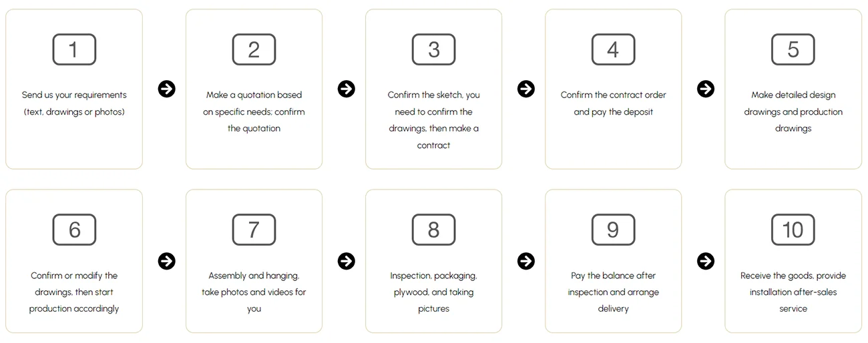Click the arrow between steps 3 and 4
Viewport: 868px width, 343px height.
526,89
